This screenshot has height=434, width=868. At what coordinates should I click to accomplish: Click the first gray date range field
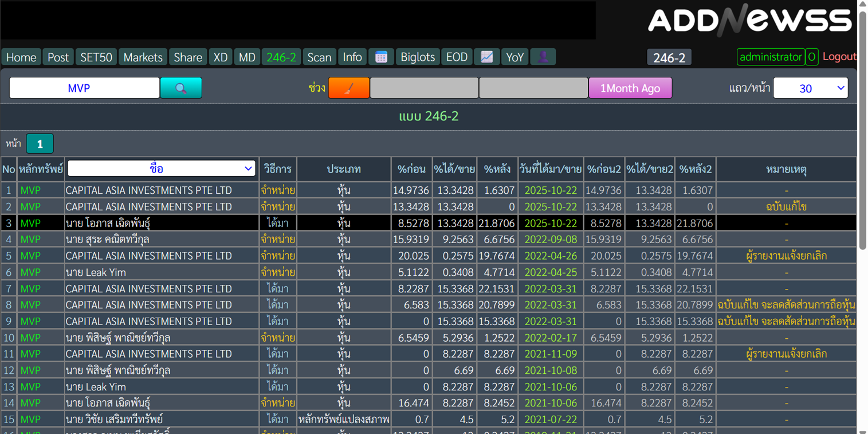424,88
